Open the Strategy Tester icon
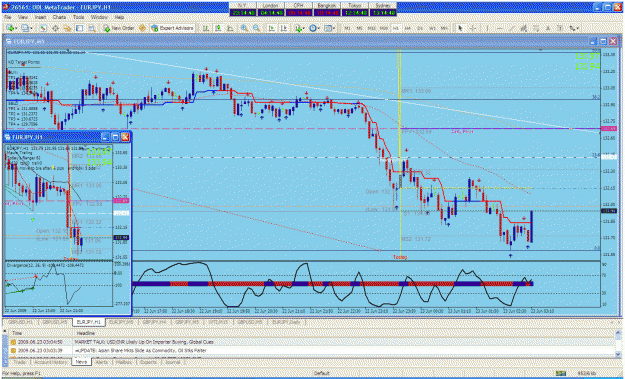The width and height of the screenshot is (625, 379). coord(92,28)
